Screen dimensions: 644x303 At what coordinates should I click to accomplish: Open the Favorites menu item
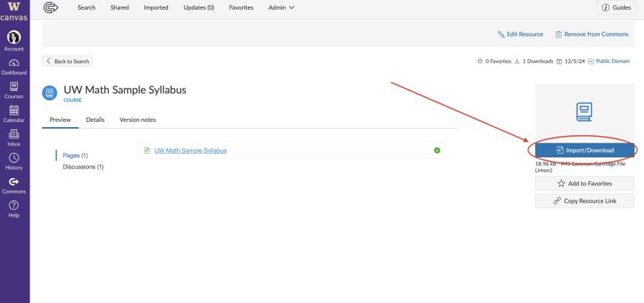click(x=241, y=7)
